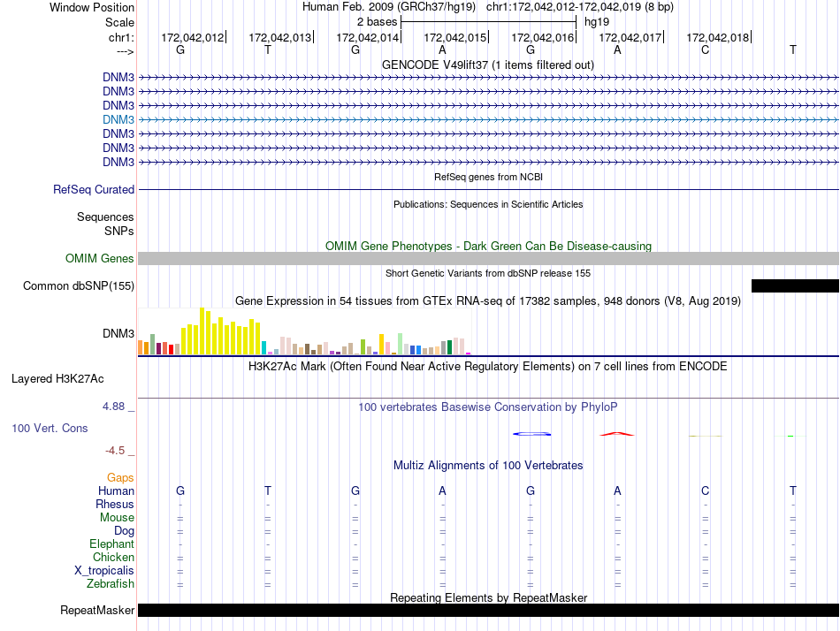Click the orange 'Gaps' label
Image resolution: width=840 pixels, height=631 pixels.
click(120, 478)
